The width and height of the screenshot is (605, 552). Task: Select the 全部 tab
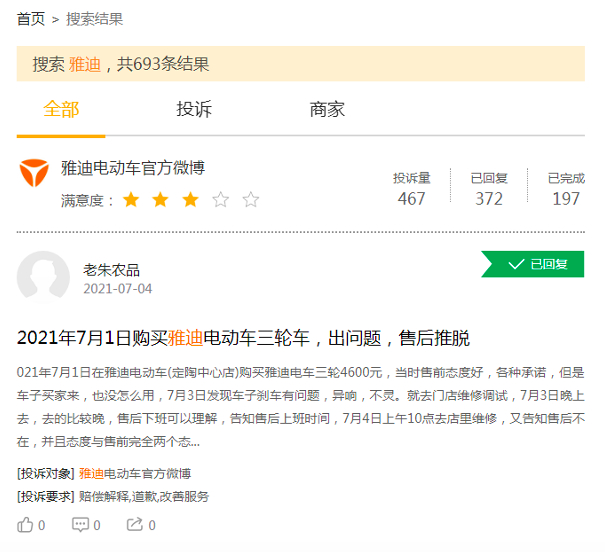click(x=61, y=109)
